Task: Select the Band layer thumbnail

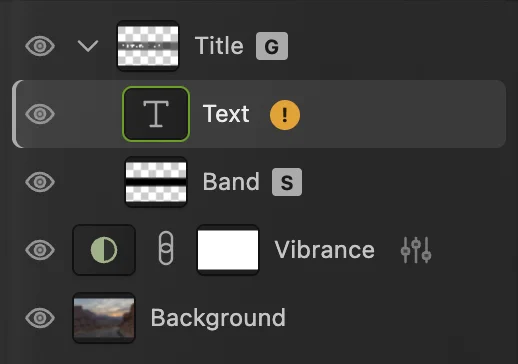Action: (156, 182)
